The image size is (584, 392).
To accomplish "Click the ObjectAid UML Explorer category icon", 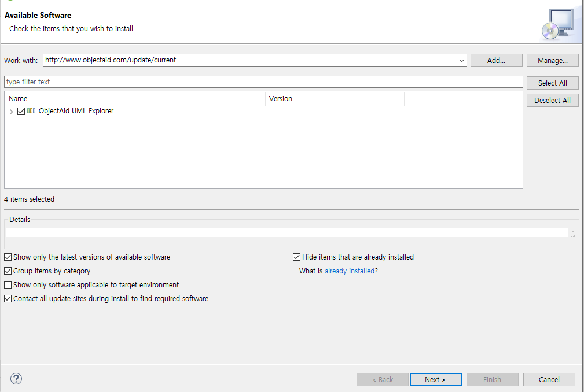I will [31, 111].
